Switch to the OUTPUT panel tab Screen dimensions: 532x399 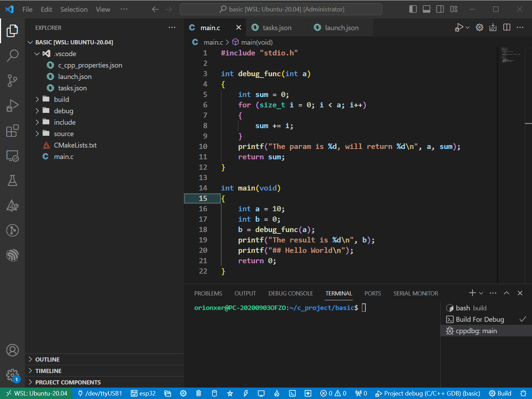(245, 293)
